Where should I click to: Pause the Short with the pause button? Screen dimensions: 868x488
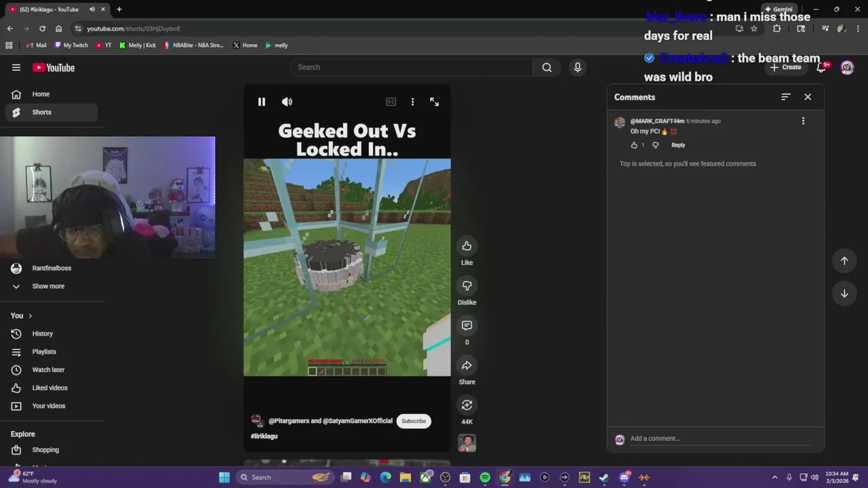pos(261,102)
